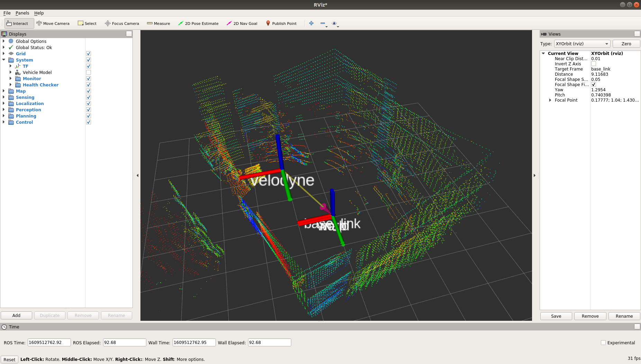Expand the TF tree item

click(10, 66)
